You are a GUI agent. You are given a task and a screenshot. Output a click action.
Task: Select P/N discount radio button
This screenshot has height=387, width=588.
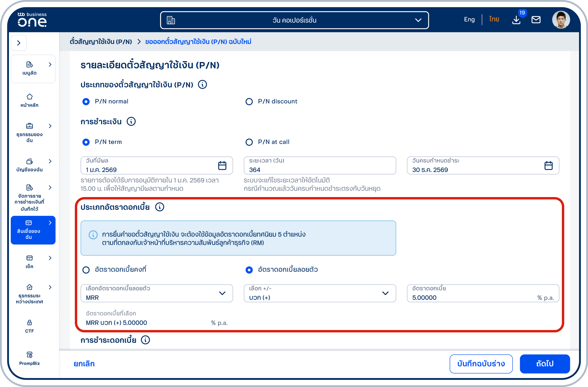(x=249, y=102)
